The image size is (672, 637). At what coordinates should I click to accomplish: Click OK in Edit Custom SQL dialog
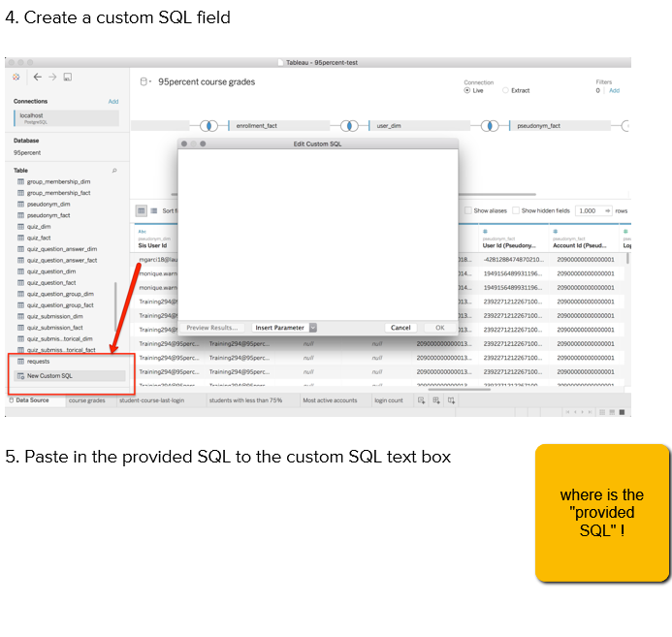440,328
